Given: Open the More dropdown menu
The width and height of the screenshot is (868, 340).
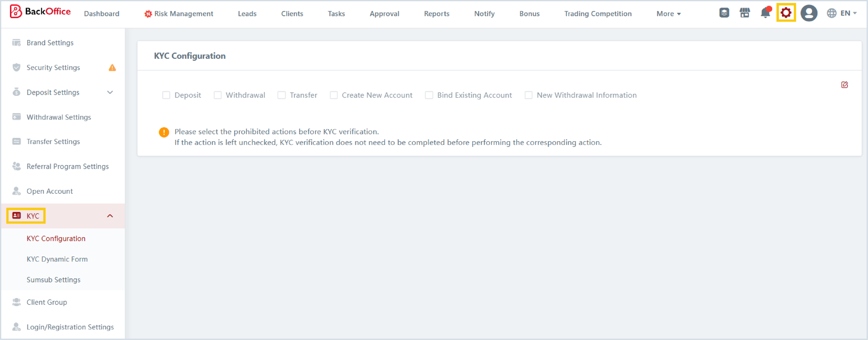Looking at the screenshot, I should (x=668, y=14).
